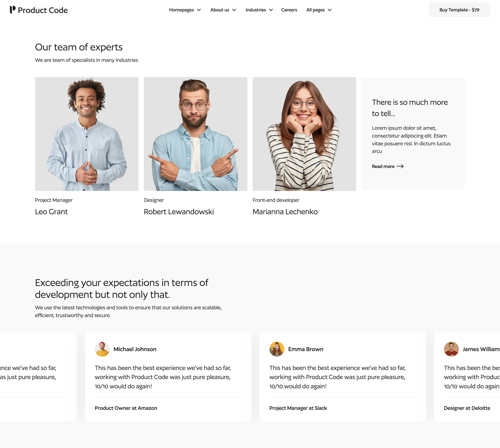Click Emma Brown's avatar
The width and height of the screenshot is (500, 448).
coord(277,349)
